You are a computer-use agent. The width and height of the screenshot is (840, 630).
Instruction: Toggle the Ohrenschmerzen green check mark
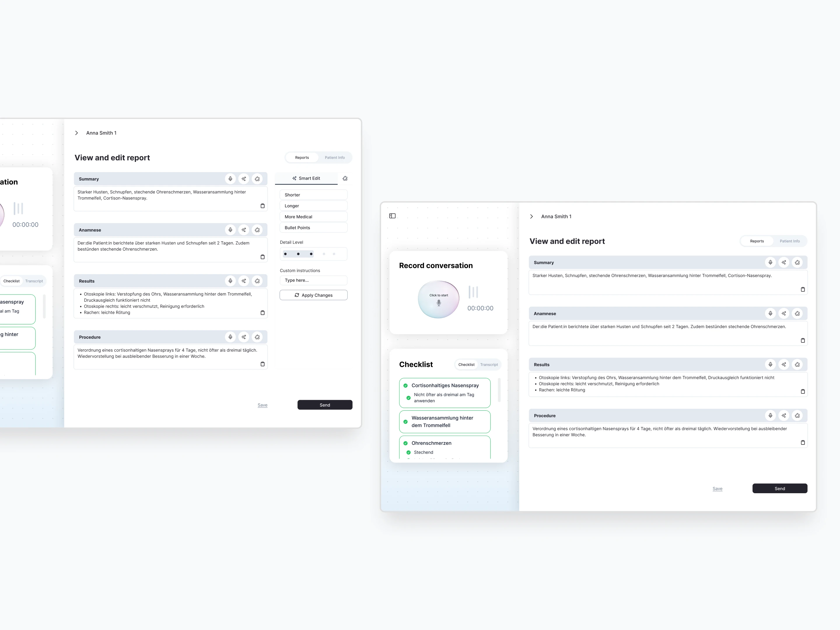pos(406,443)
